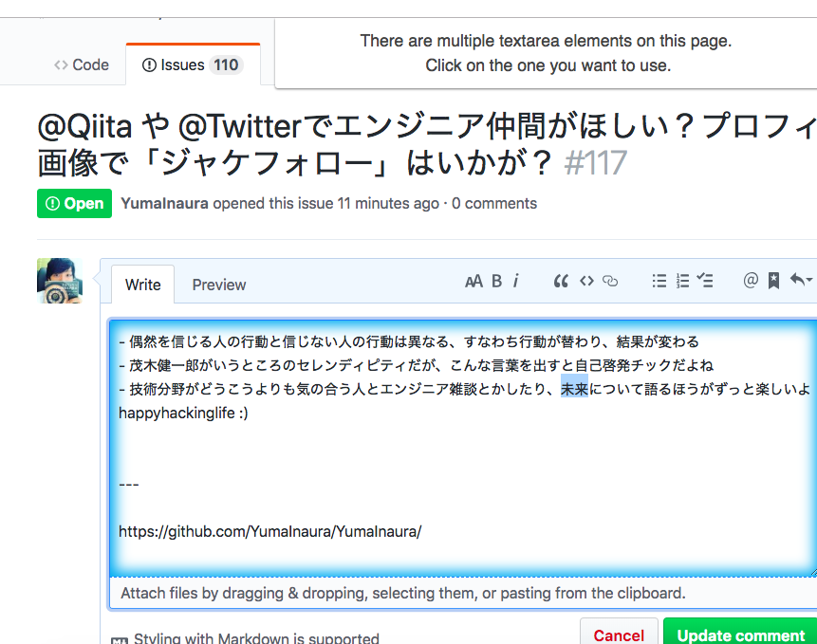Insert a link with chain icon

point(610,281)
